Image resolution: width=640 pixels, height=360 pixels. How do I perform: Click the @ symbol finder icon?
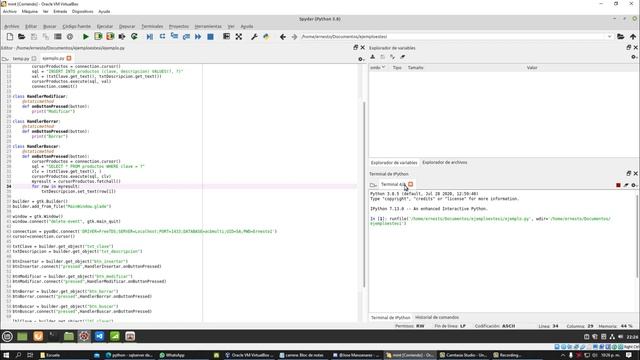click(x=70, y=37)
